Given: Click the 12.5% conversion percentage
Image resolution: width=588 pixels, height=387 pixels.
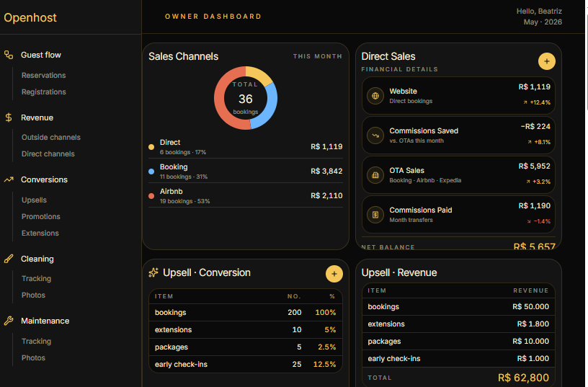Looking at the screenshot, I should click(x=324, y=364).
